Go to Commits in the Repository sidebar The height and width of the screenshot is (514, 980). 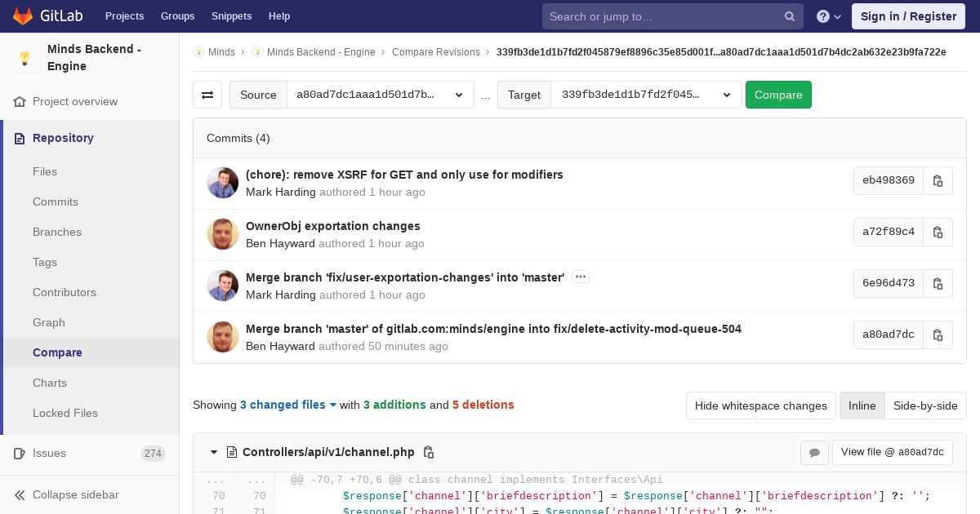pos(56,202)
